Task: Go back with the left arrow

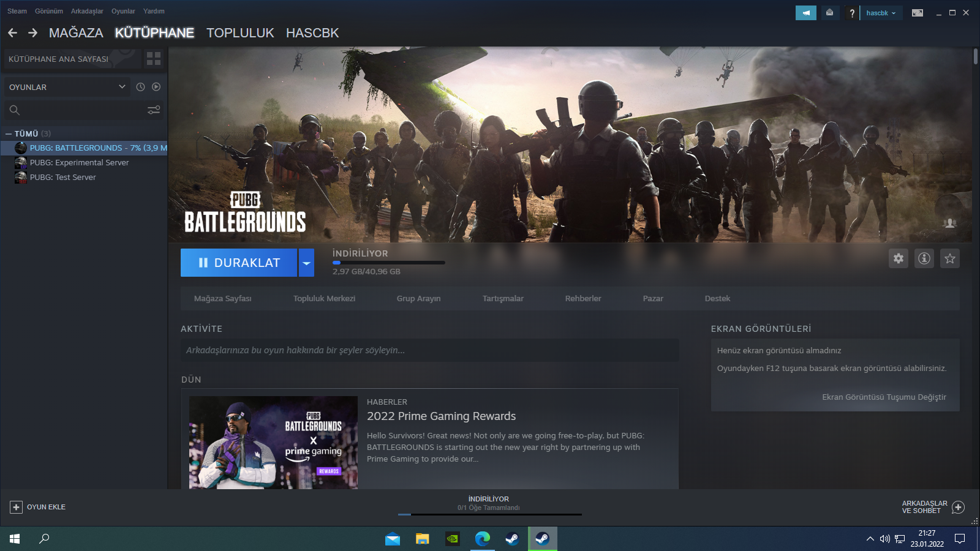Action: pos(12,33)
